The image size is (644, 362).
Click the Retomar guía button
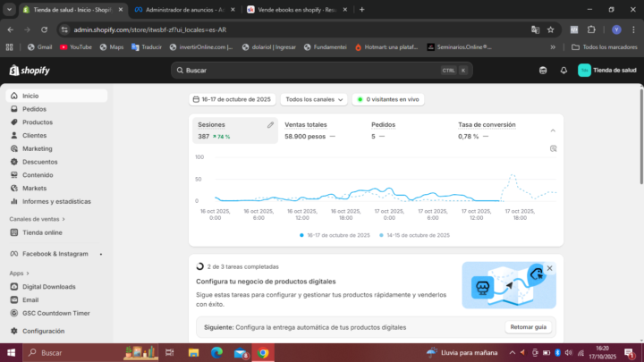529,327
